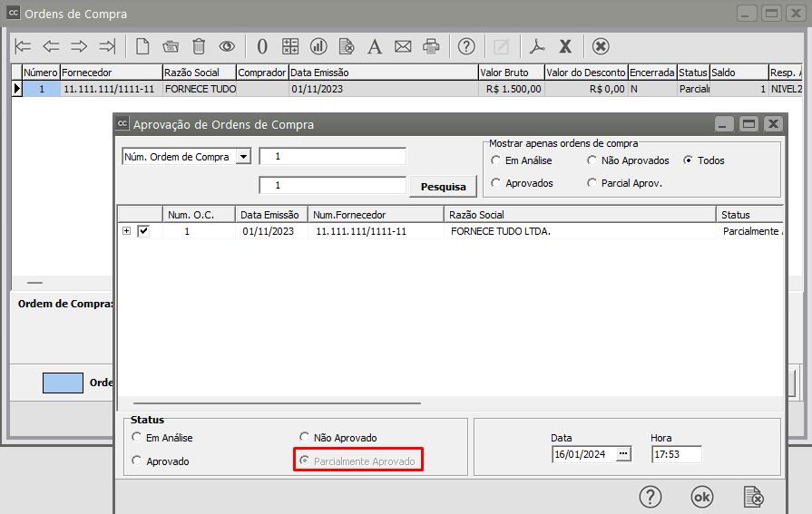Click the trash delete icon
This screenshot has height=514, width=812.
pos(199,46)
